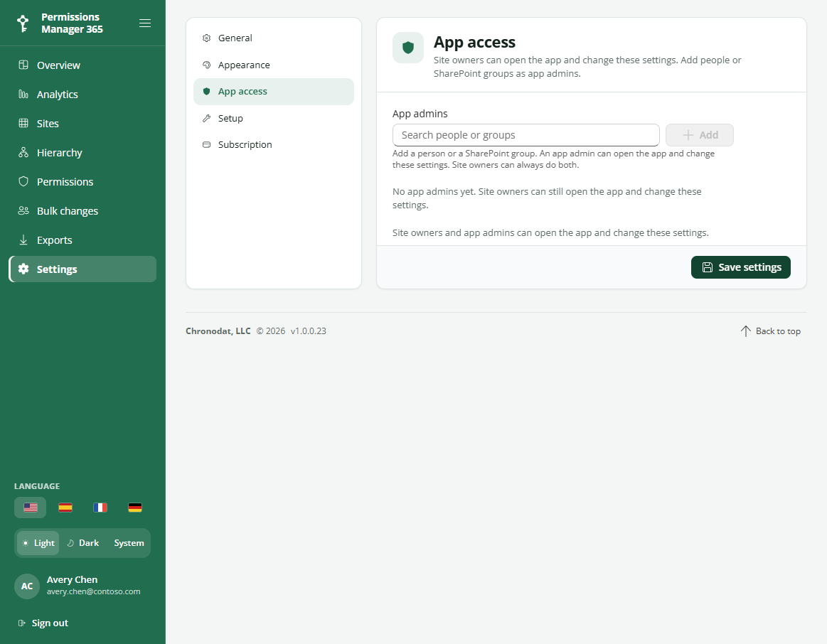Select the Dark theme option

(x=83, y=543)
